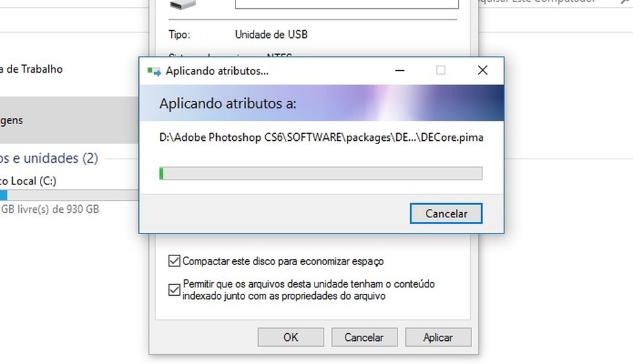Uncheck the index file contents checkbox
The width and height of the screenshot is (633, 364).
[x=174, y=290]
